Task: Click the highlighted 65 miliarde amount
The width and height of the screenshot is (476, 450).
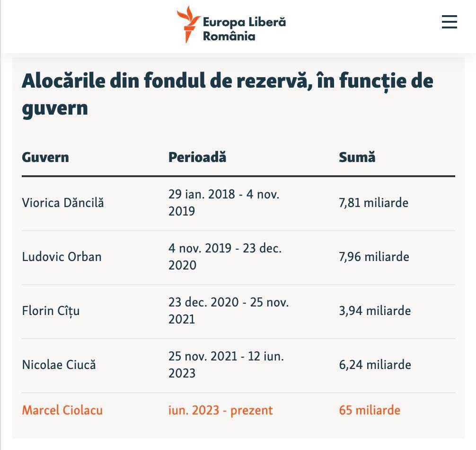Action: 370,410
